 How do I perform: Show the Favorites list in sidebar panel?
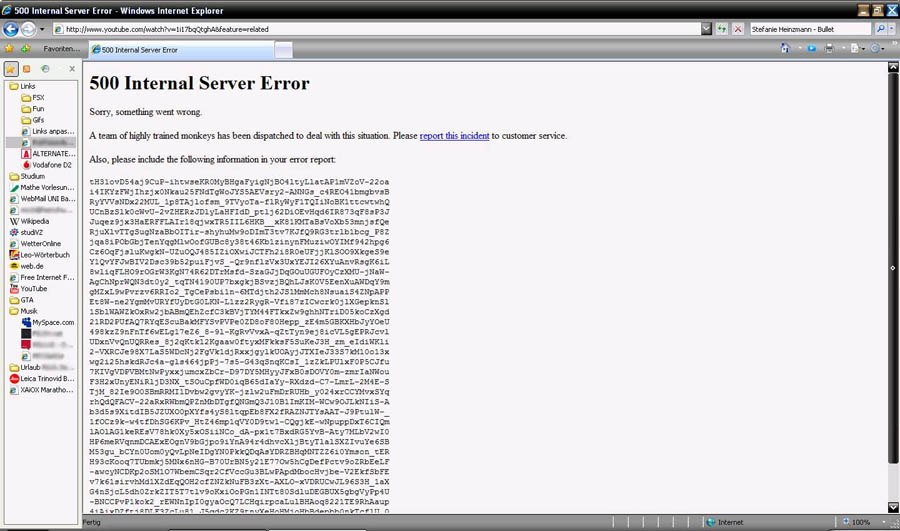pyautogui.click(x=10, y=69)
